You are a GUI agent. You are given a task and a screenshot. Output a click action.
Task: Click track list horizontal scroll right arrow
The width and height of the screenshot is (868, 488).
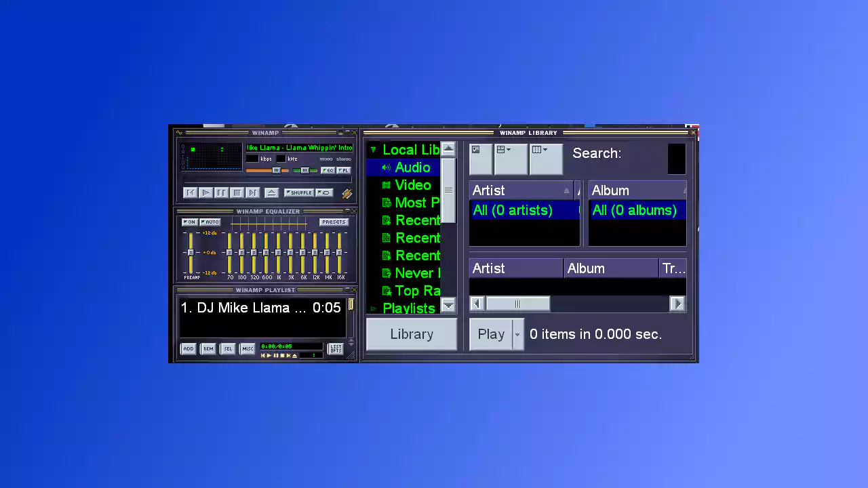coord(677,304)
